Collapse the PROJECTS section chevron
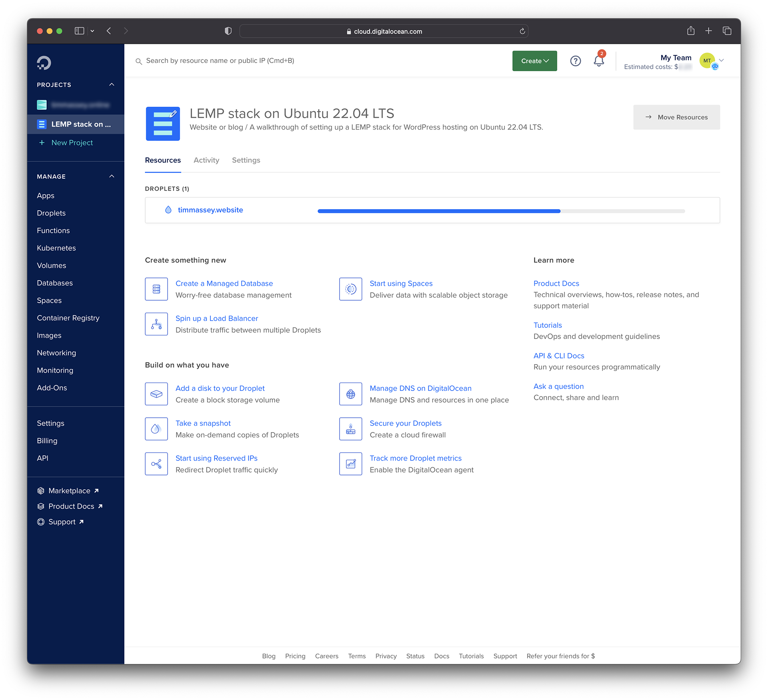The height and width of the screenshot is (700, 768). tap(112, 85)
